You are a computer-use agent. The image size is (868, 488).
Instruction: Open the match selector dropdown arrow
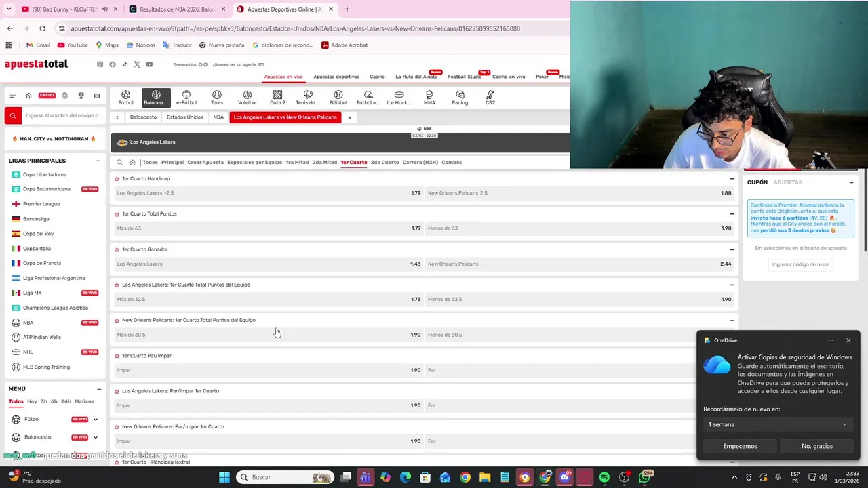349,117
